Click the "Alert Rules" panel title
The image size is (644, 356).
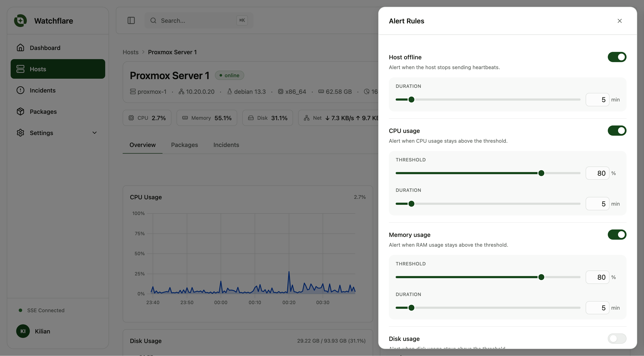pyautogui.click(x=407, y=21)
